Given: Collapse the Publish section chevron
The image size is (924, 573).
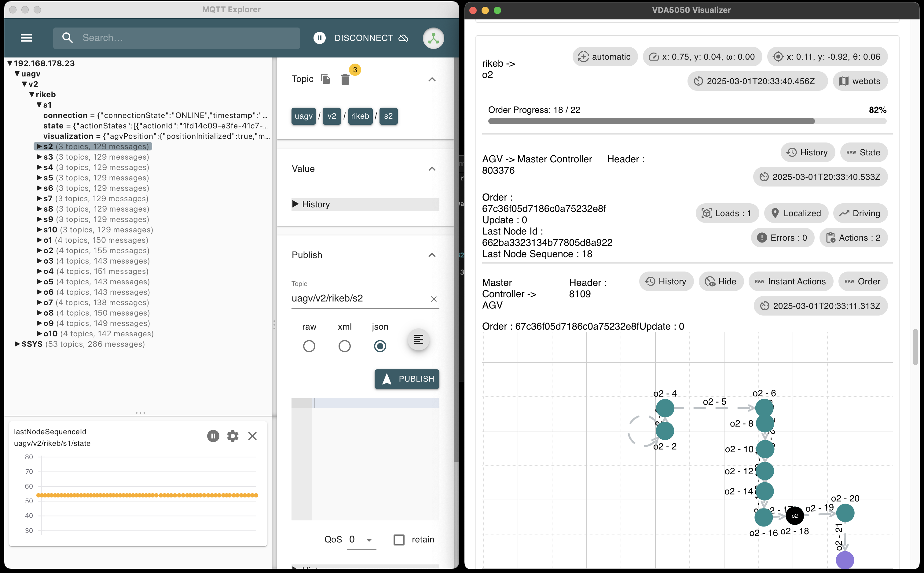Looking at the screenshot, I should click(432, 255).
